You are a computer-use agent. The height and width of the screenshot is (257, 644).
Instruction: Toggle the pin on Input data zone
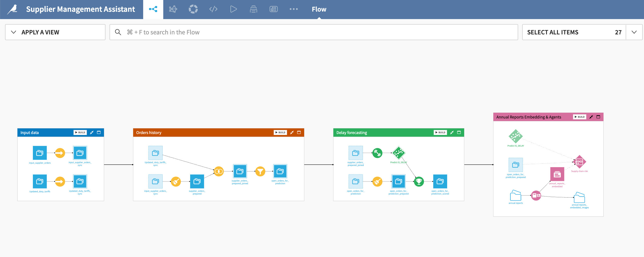[92, 132]
